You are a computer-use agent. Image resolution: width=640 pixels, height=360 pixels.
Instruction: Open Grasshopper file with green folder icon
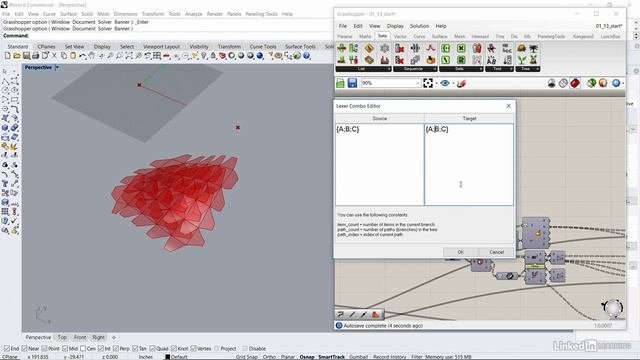pos(340,83)
